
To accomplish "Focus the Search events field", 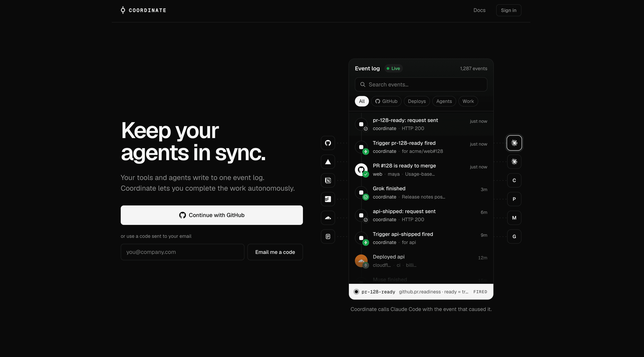I will [421, 84].
